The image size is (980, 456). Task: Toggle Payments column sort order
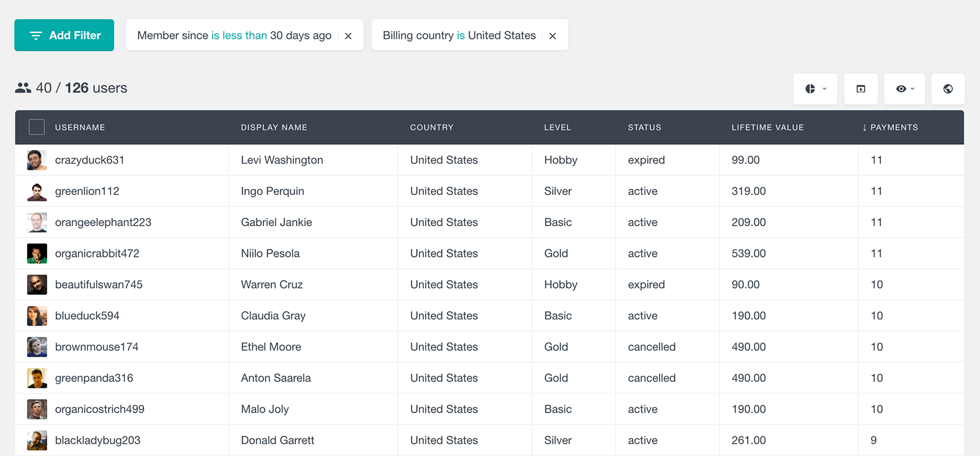coord(890,127)
